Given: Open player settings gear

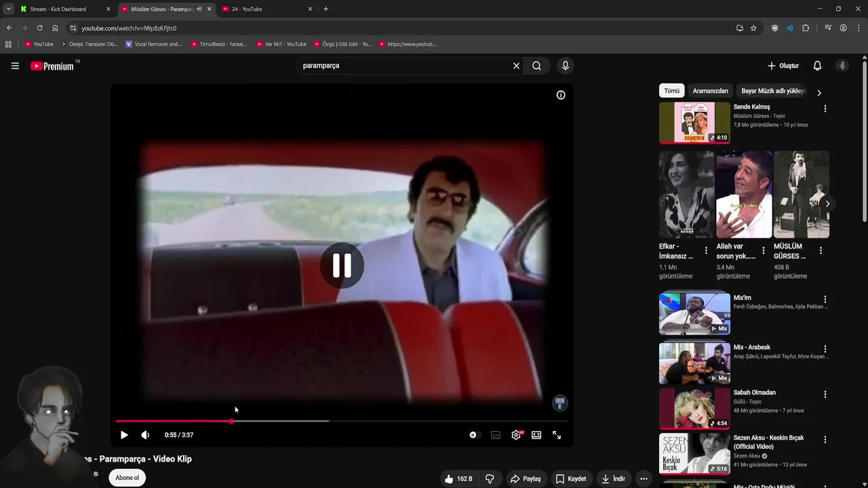Looking at the screenshot, I should coord(516,435).
